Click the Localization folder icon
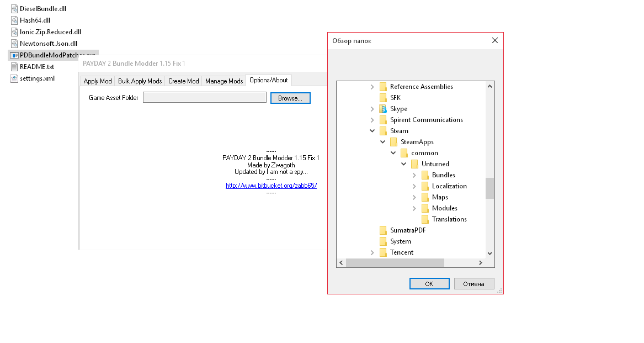 pyautogui.click(x=425, y=186)
